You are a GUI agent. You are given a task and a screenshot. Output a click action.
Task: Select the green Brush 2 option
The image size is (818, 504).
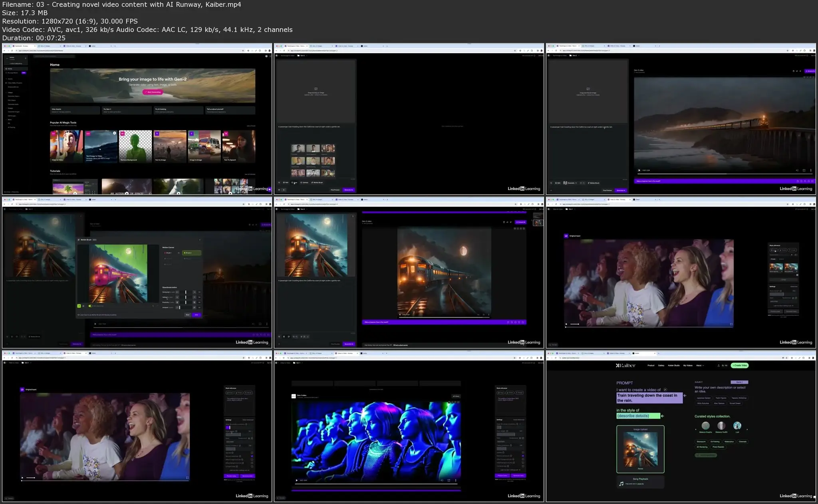click(191, 253)
